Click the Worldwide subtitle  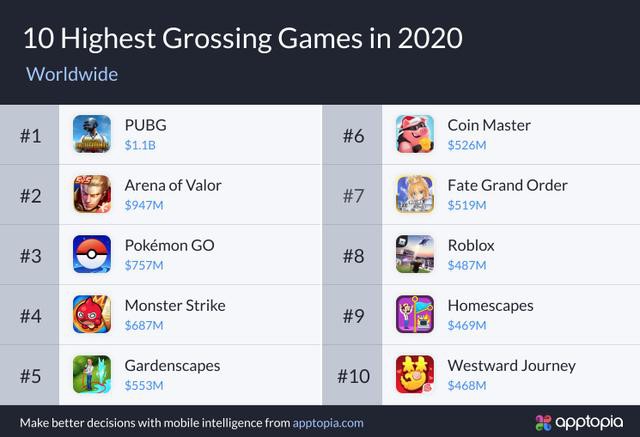[72, 74]
